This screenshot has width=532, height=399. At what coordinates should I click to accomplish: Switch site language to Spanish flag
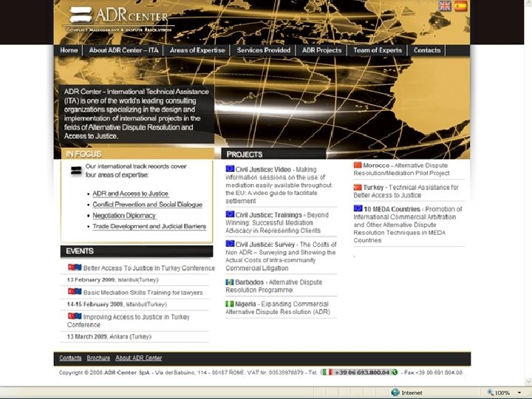pos(461,6)
